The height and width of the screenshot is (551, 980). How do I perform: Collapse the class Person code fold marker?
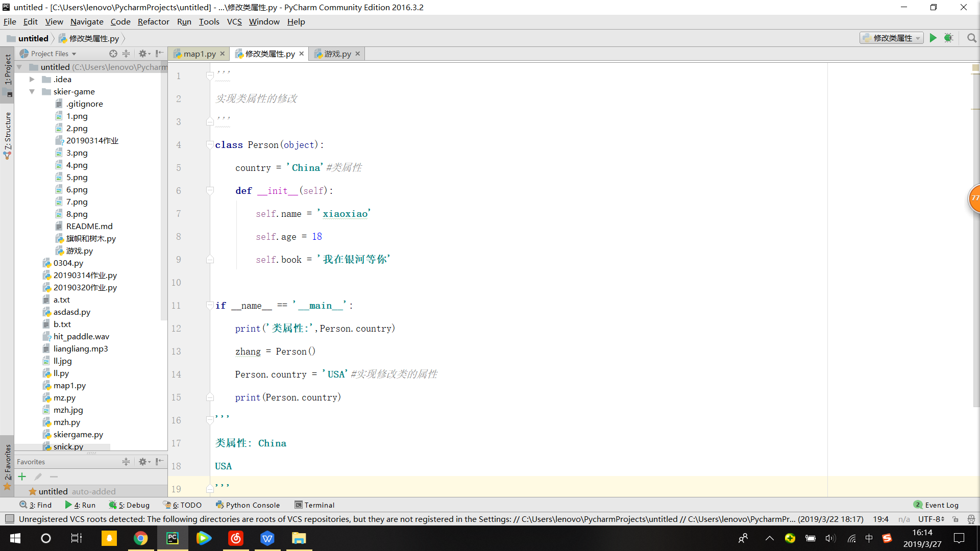(x=210, y=145)
